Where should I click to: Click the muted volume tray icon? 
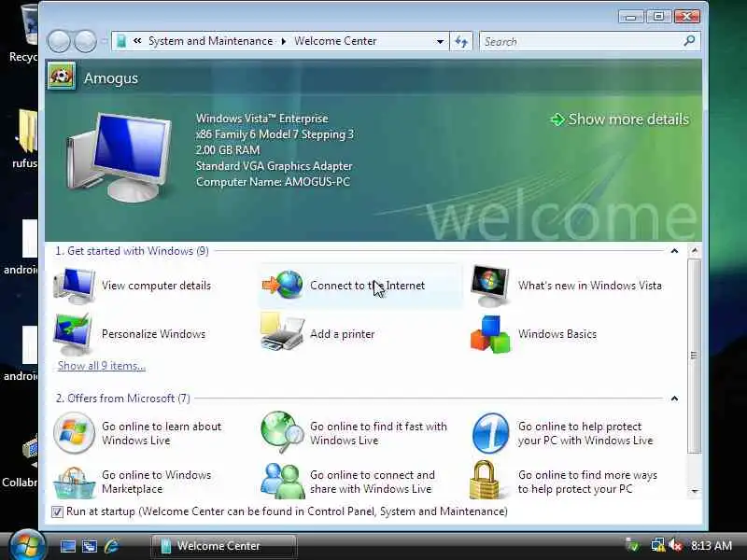(x=675, y=545)
